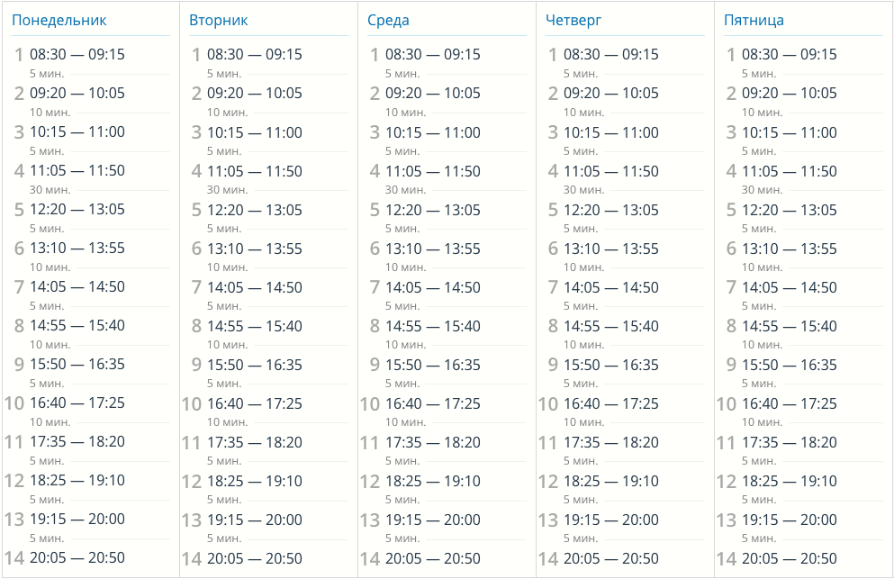Select the Четверг column header
The image size is (894, 588).
click(573, 21)
